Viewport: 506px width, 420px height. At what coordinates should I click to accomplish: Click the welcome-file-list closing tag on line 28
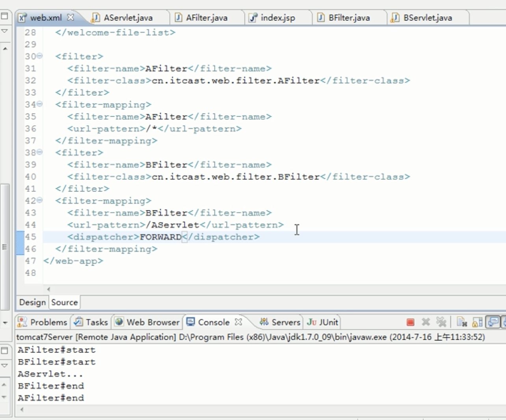[115, 32]
